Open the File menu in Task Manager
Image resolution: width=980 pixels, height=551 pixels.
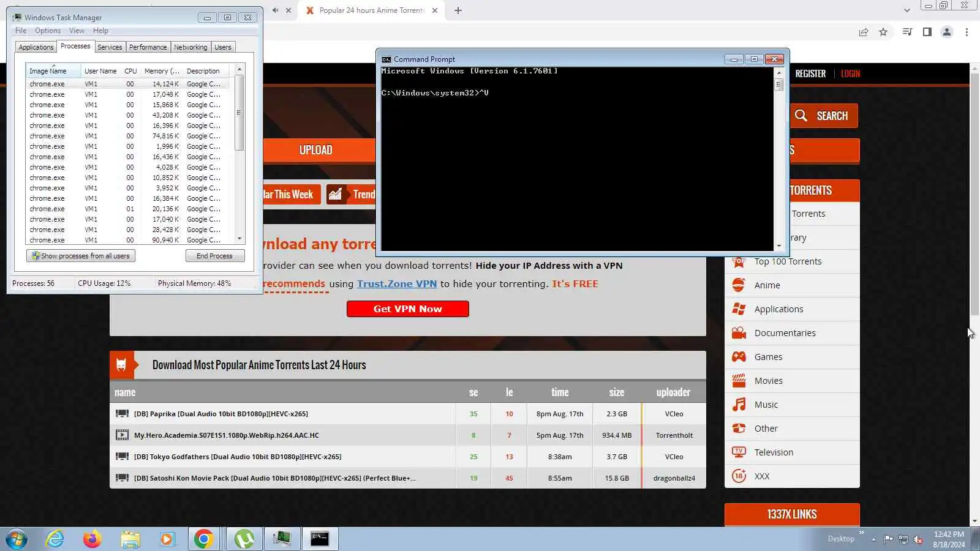(20, 31)
